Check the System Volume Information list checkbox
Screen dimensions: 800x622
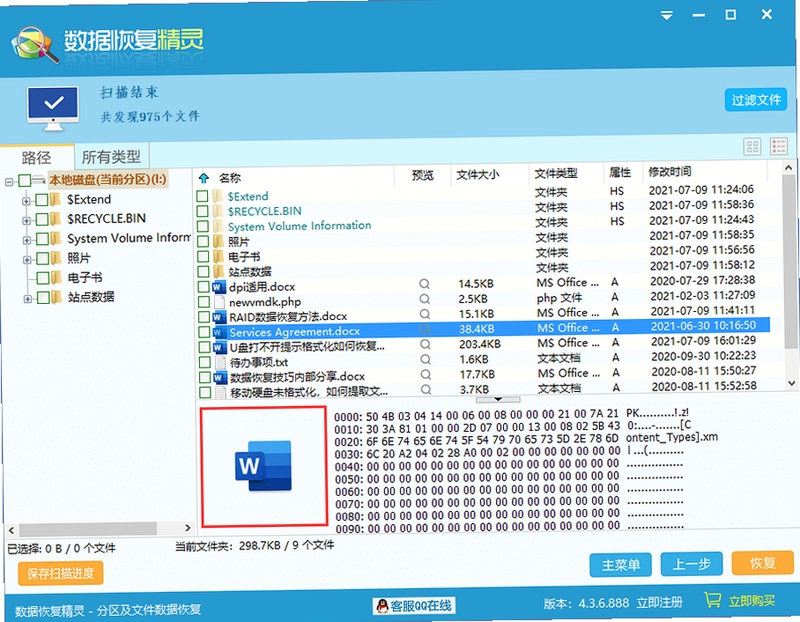point(203,226)
